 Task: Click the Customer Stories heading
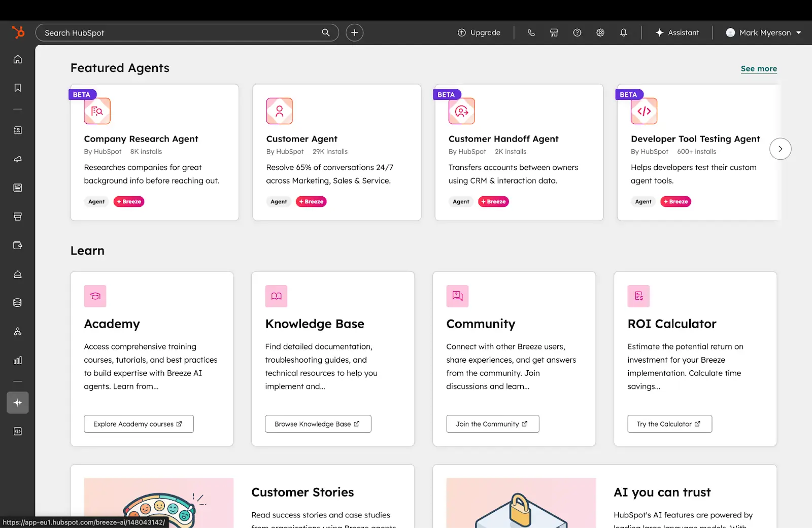[303, 492]
